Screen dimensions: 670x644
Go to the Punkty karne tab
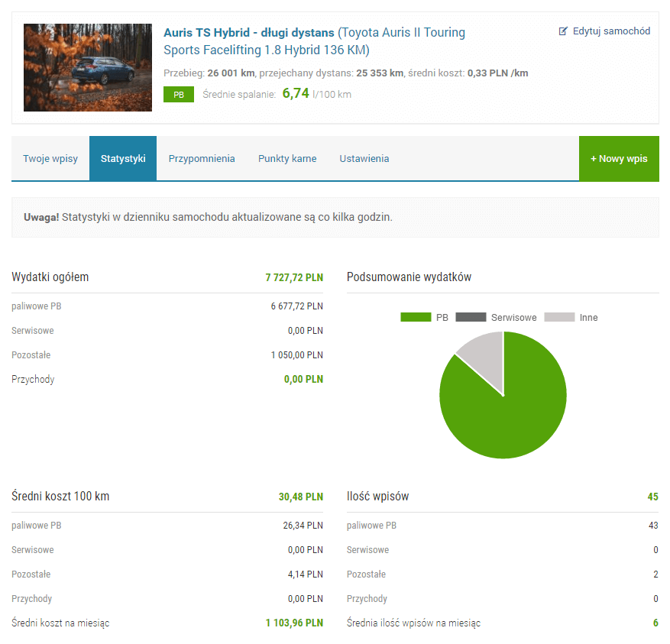tap(287, 159)
